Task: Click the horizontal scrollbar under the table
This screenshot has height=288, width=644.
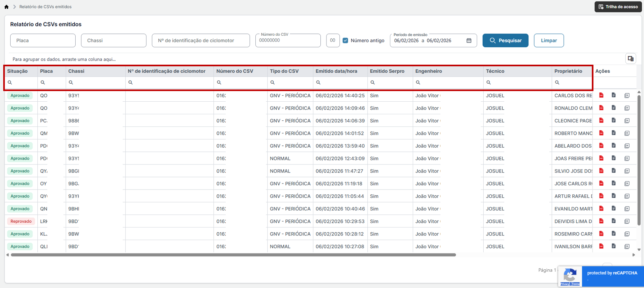Action: coord(233,255)
